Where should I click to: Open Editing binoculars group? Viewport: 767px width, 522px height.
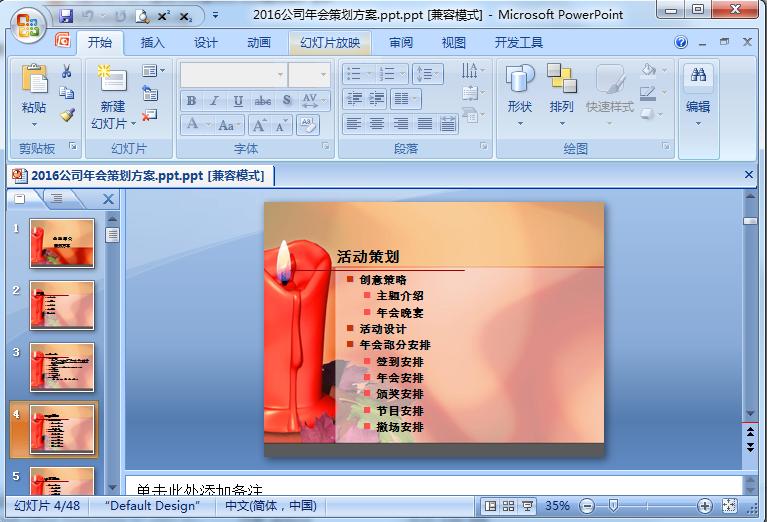(698, 93)
